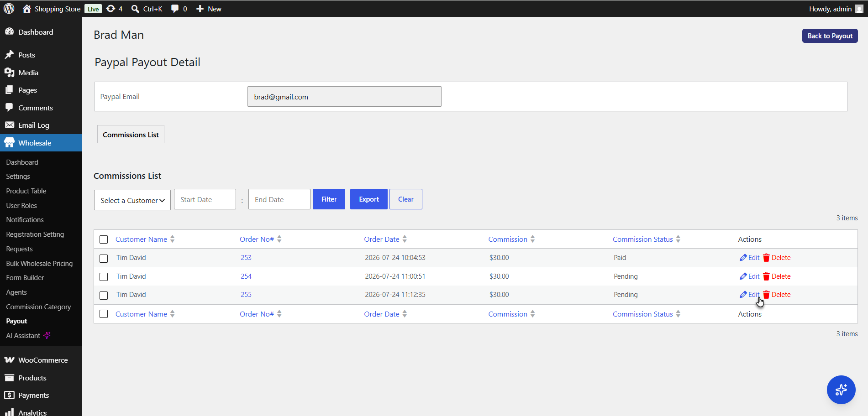Open Payments dollar icon
The image size is (868, 416).
(10, 395)
